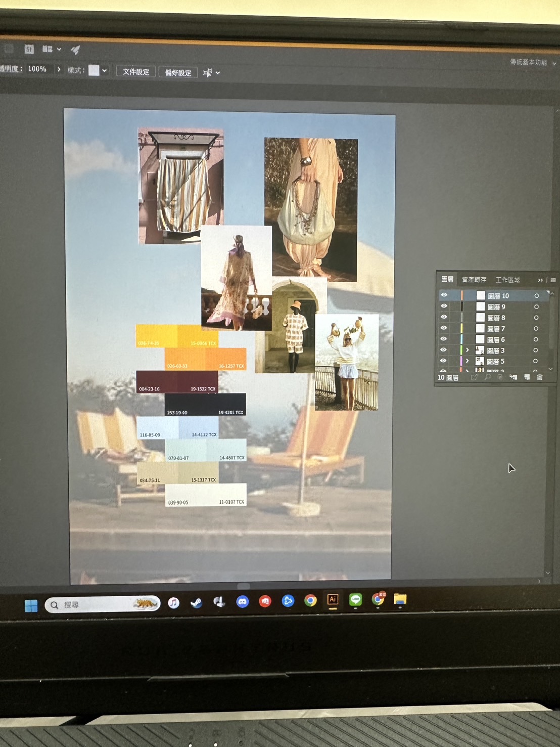The image size is (560, 747).
Task: Click the delete layer trash icon
Action: [x=540, y=377]
